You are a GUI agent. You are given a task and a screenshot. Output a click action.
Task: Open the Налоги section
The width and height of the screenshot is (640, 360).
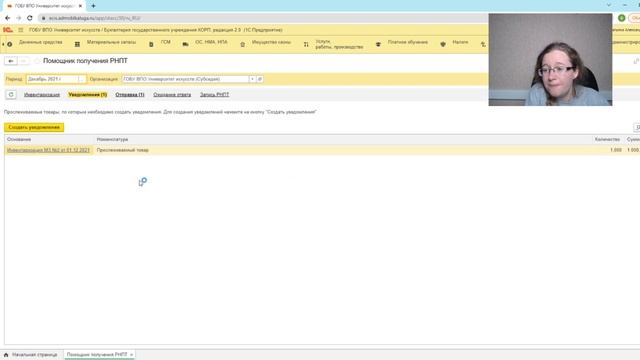[x=460, y=42]
